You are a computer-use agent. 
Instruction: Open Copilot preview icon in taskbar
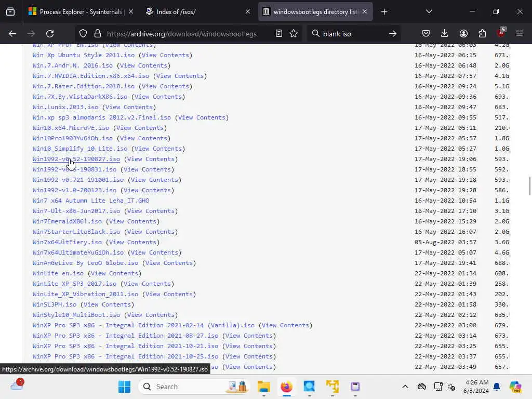tap(515, 387)
